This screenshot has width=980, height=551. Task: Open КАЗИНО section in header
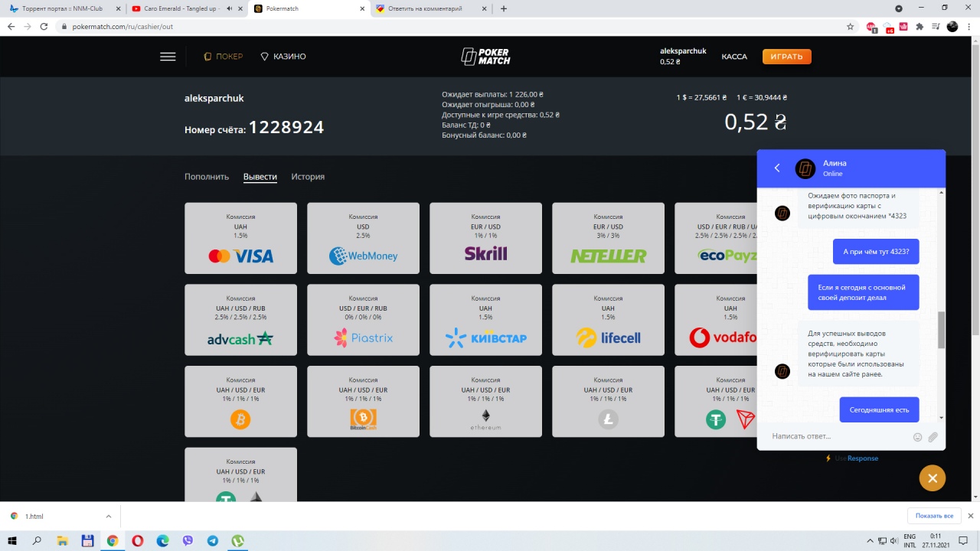[x=283, y=57]
